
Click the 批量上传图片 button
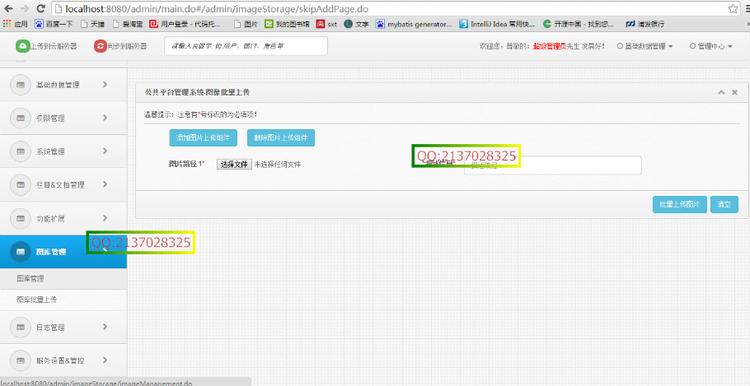tap(680, 204)
